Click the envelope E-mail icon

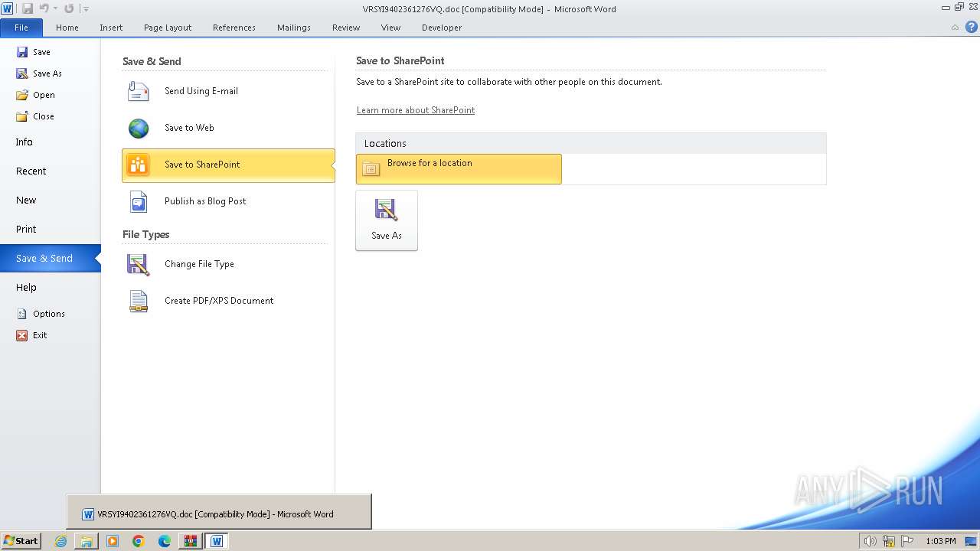tap(139, 91)
